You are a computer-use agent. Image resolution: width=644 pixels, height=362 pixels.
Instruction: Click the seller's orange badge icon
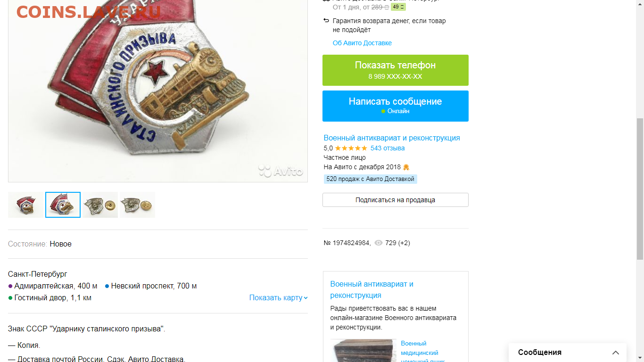click(x=406, y=167)
